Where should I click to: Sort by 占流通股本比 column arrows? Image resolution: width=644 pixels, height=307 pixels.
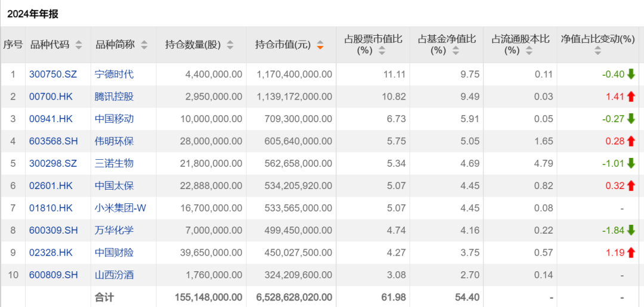[529, 51]
